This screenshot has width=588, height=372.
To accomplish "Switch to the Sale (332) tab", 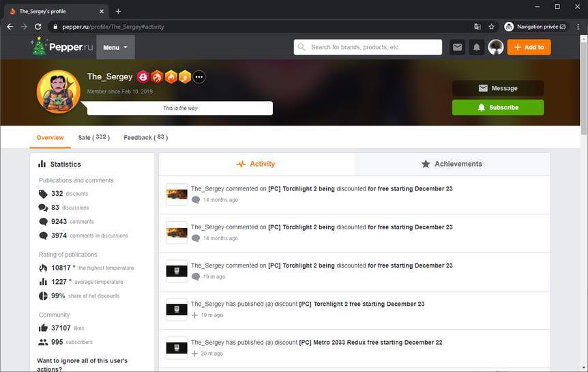I will [x=93, y=138].
